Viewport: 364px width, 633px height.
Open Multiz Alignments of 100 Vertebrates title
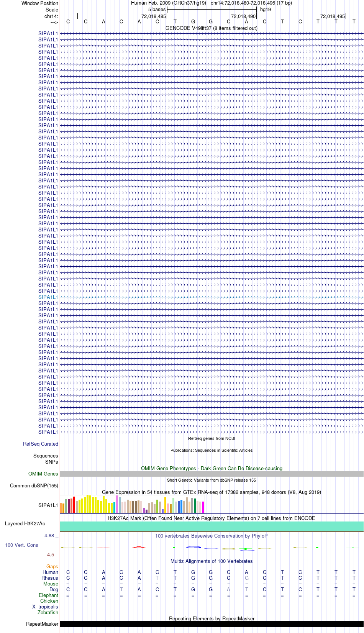tap(212, 561)
